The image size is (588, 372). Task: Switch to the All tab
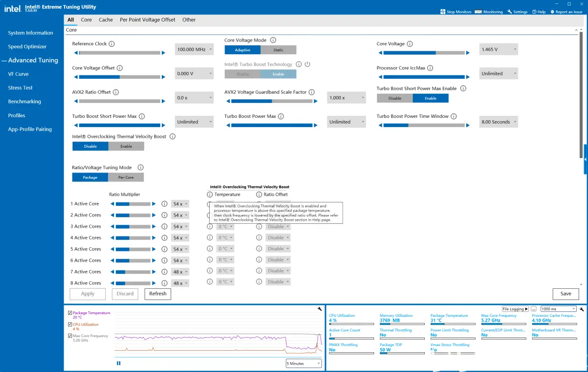[71, 20]
